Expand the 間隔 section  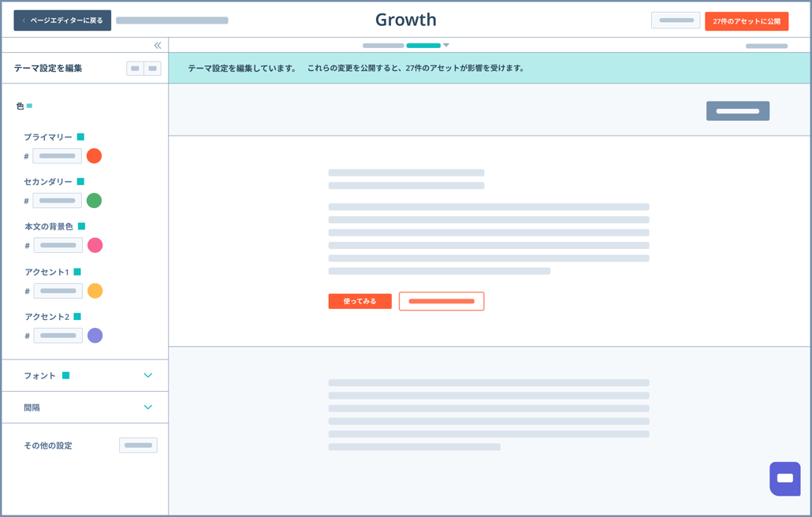(x=148, y=407)
